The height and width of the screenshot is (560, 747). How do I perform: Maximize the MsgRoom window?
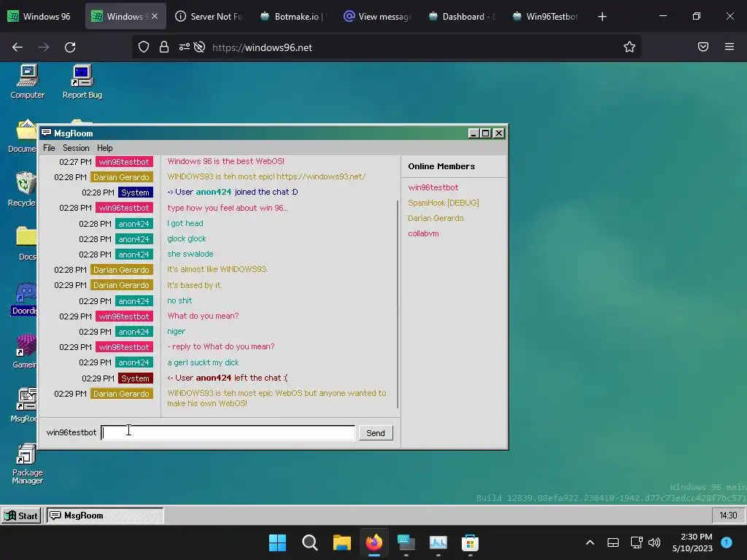485,133
